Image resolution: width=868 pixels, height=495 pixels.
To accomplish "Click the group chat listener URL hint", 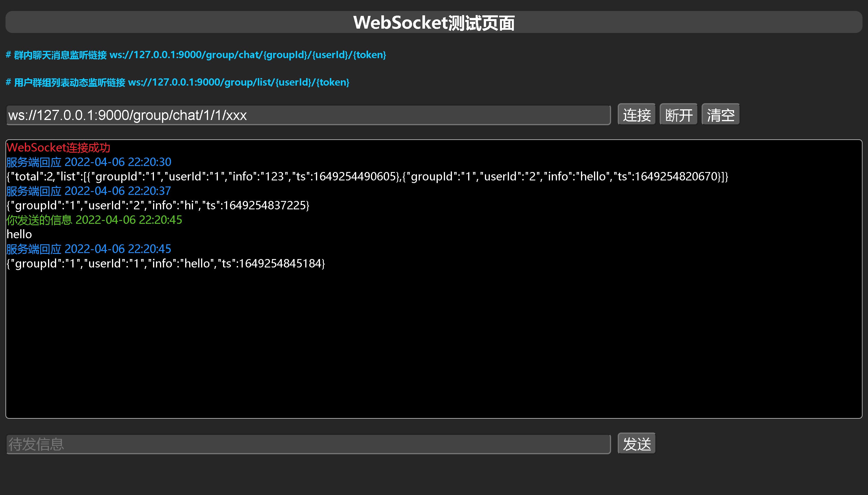I will (x=196, y=55).
